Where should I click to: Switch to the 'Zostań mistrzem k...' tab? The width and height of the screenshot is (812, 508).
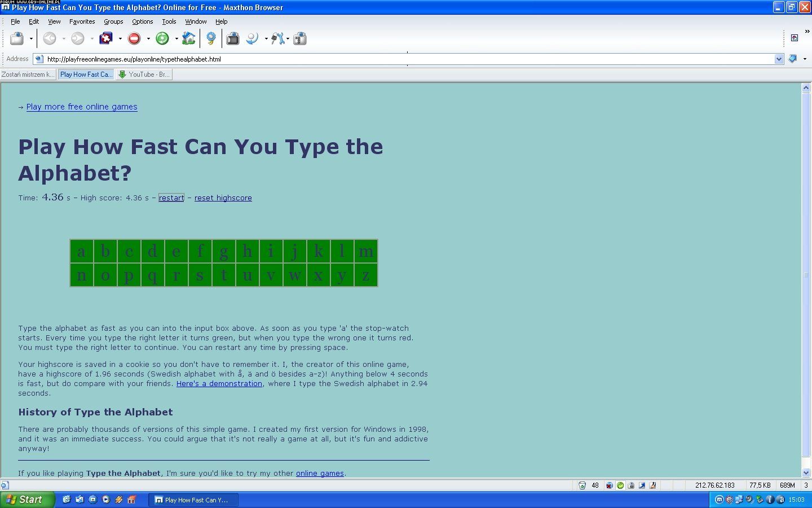click(28, 74)
